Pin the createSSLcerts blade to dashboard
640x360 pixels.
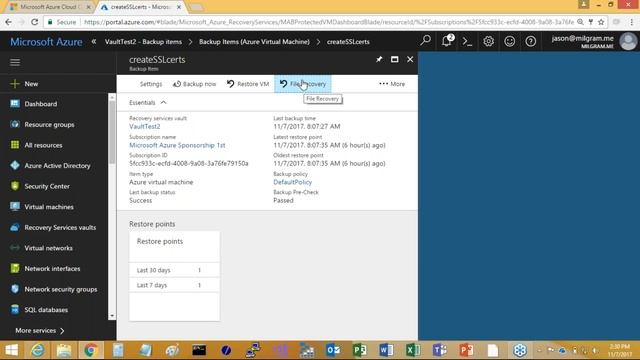[379, 60]
